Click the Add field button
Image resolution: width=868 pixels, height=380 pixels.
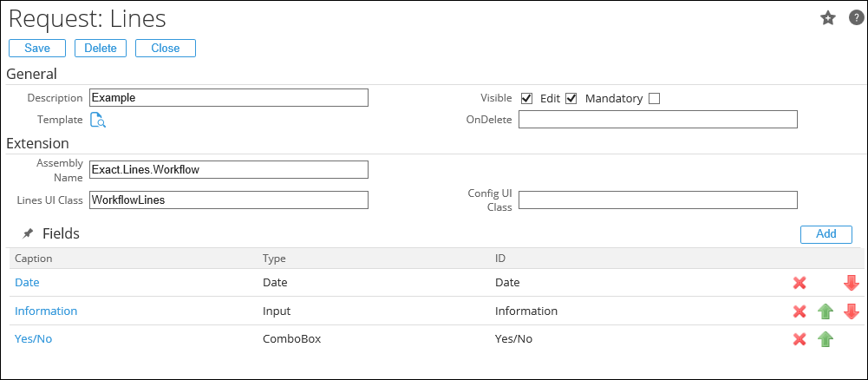pos(826,233)
